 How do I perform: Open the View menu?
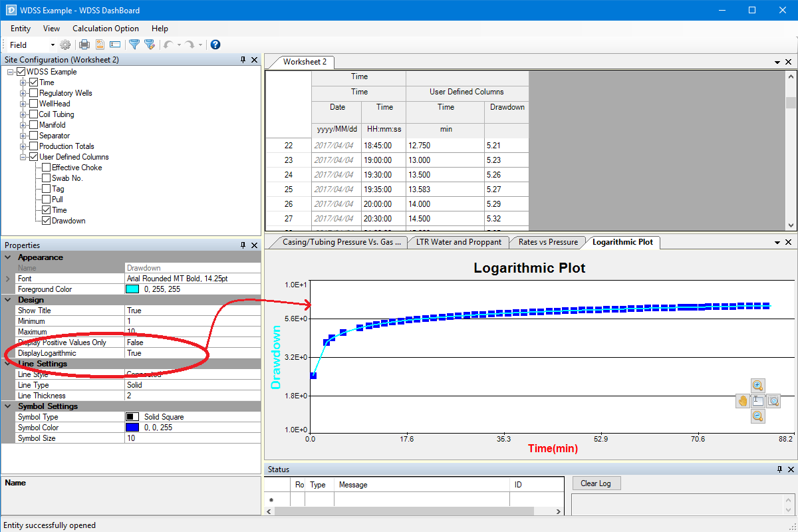coord(51,29)
